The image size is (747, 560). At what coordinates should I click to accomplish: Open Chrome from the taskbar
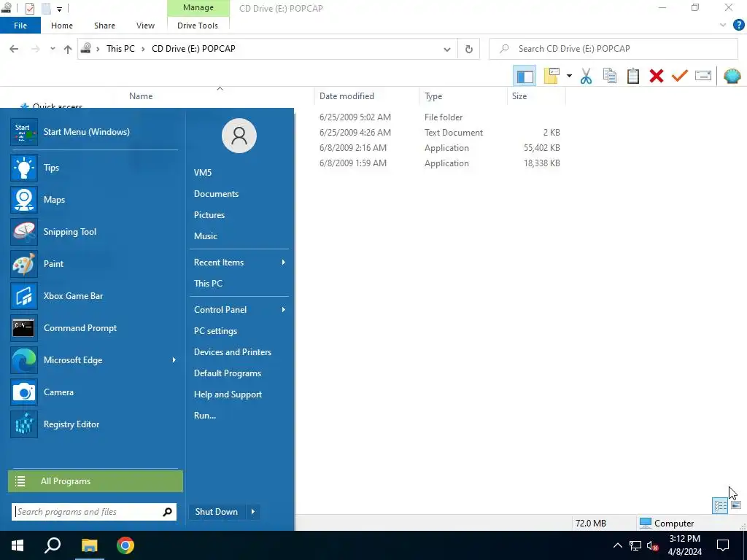[125, 545]
